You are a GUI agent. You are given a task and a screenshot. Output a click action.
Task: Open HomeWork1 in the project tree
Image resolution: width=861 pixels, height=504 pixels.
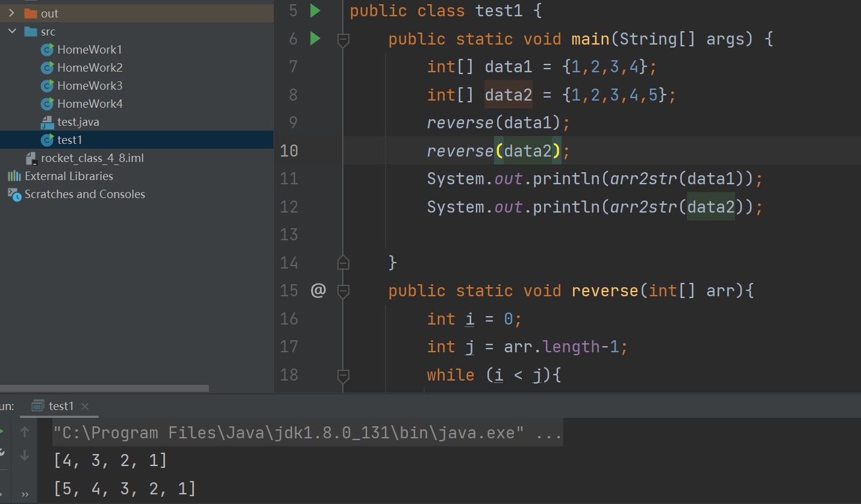click(x=90, y=49)
